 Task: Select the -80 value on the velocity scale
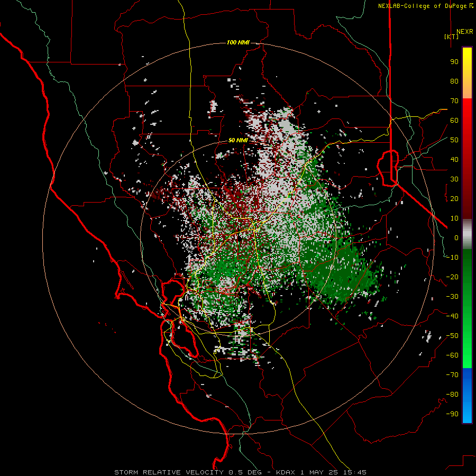pos(452,395)
